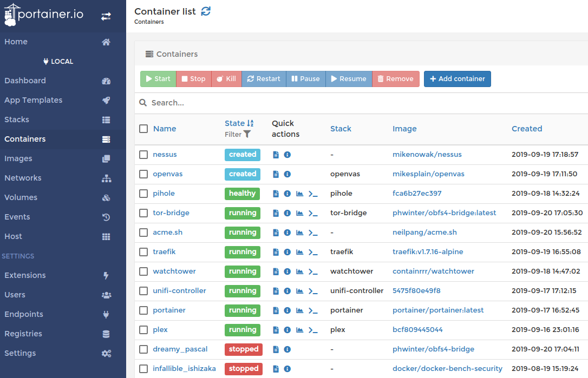This screenshot has height=378, width=588.
Task: Sort by the Stack column header
Action: click(341, 129)
